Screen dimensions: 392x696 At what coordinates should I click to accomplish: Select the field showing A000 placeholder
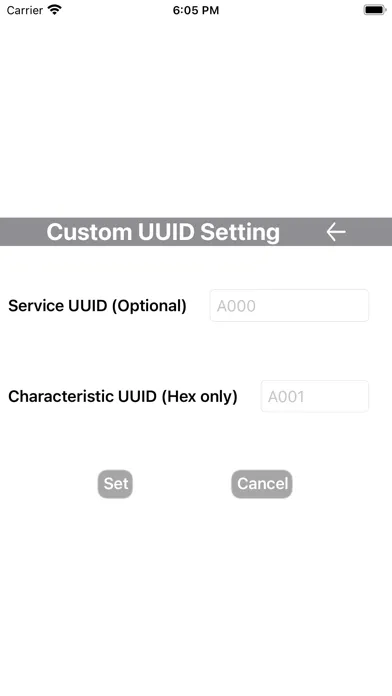[289, 305]
